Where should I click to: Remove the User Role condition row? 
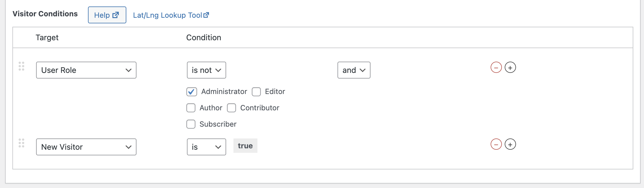tap(496, 68)
